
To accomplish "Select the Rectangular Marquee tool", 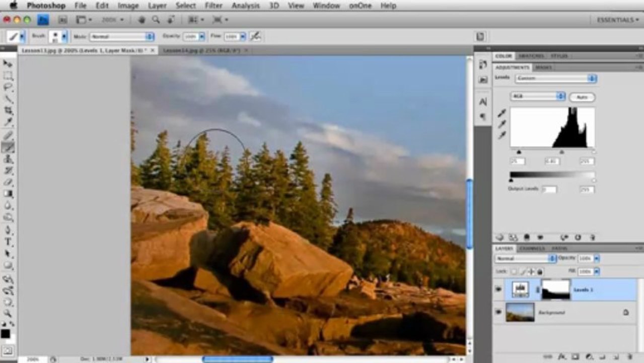I will 8,76.
